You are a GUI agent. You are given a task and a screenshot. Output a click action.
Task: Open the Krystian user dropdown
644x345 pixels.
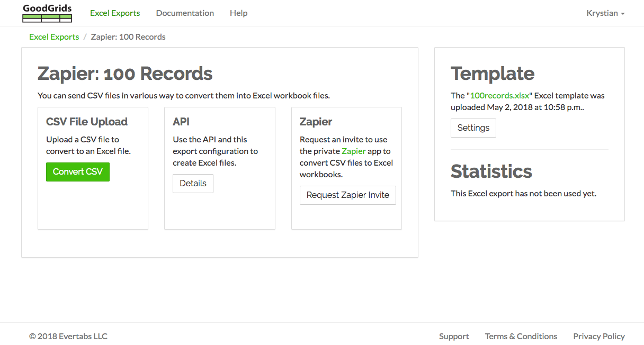coord(605,13)
